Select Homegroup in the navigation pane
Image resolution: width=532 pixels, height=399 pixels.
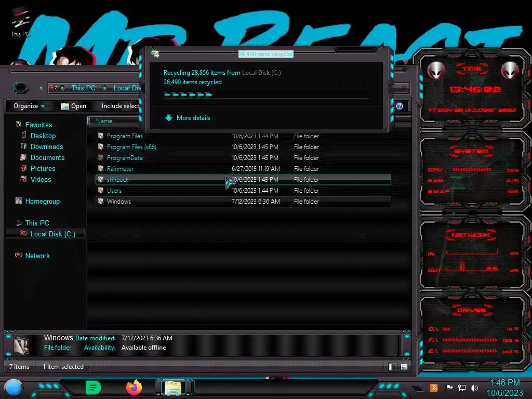pos(43,201)
